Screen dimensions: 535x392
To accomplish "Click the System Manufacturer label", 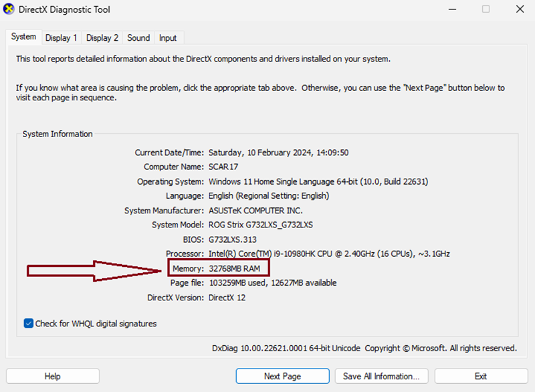I will [164, 211].
